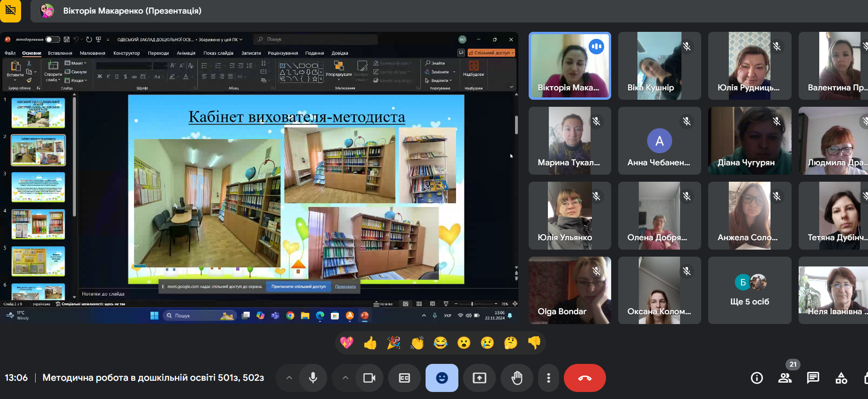Open the chat messages panel

point(813,378)
